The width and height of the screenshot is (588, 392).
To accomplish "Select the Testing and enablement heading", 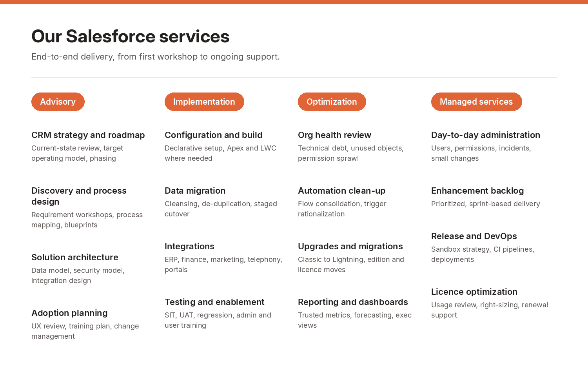I will pyautogui.click(x=214, y=302).
